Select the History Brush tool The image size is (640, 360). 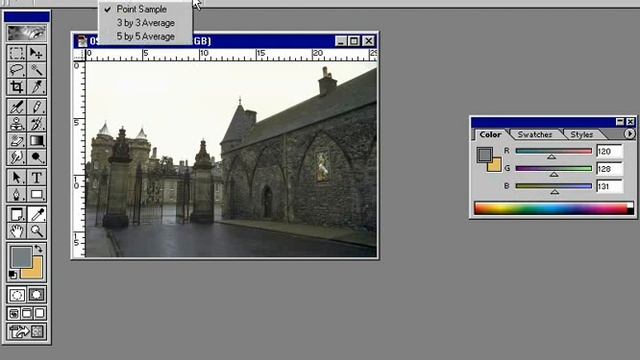click(36, 124)
